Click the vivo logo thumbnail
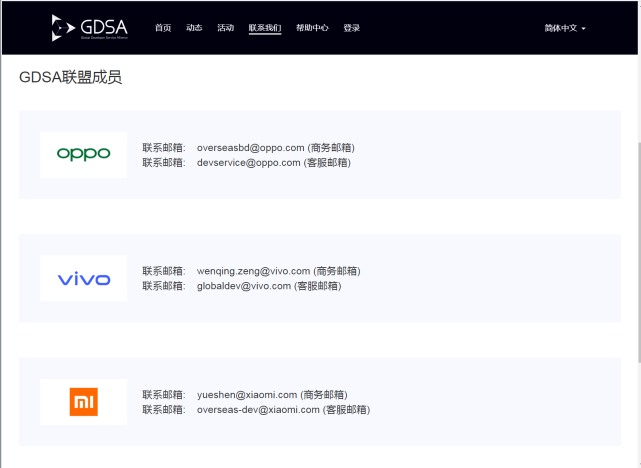The image size is (641, 468). 83,278
